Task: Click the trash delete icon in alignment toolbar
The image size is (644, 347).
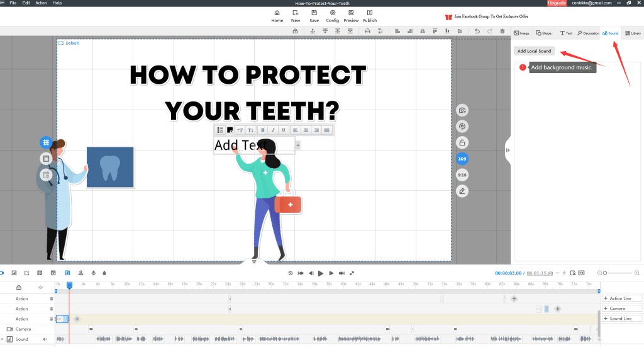Action: [502, 31]
